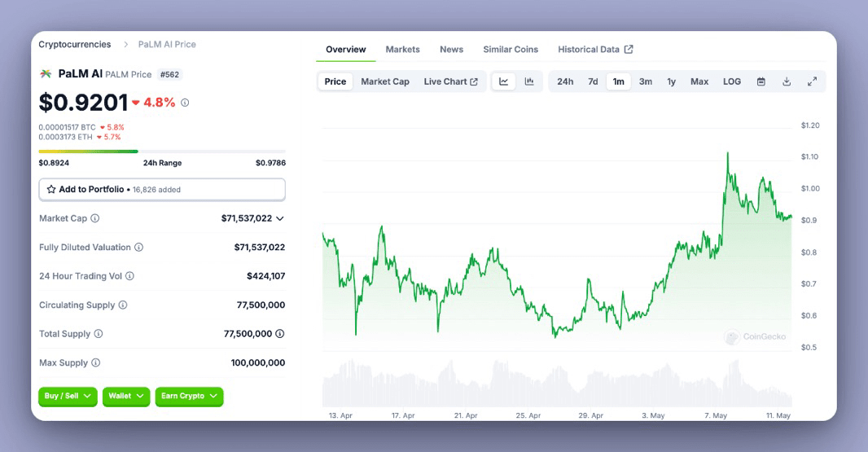The height and width of the screenshot is (452, 868).
Task: Open the News tab
Action: point(451,50)
